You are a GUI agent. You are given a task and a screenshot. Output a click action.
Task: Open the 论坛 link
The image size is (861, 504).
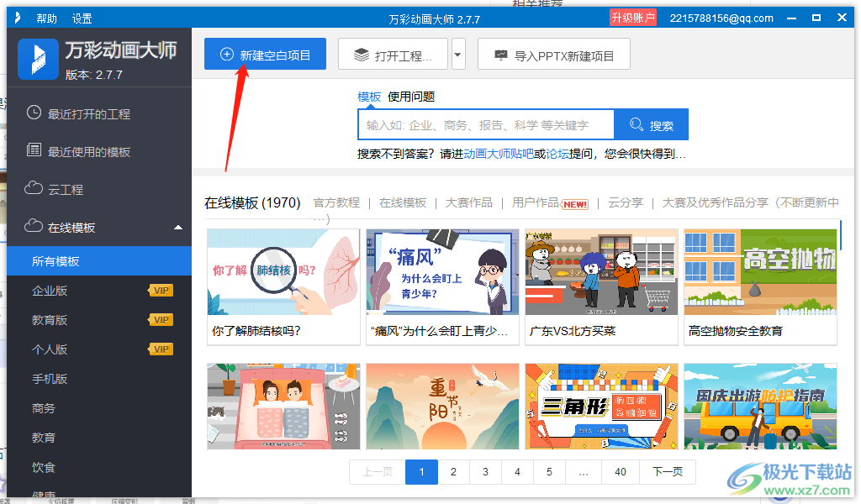point(557,154)
